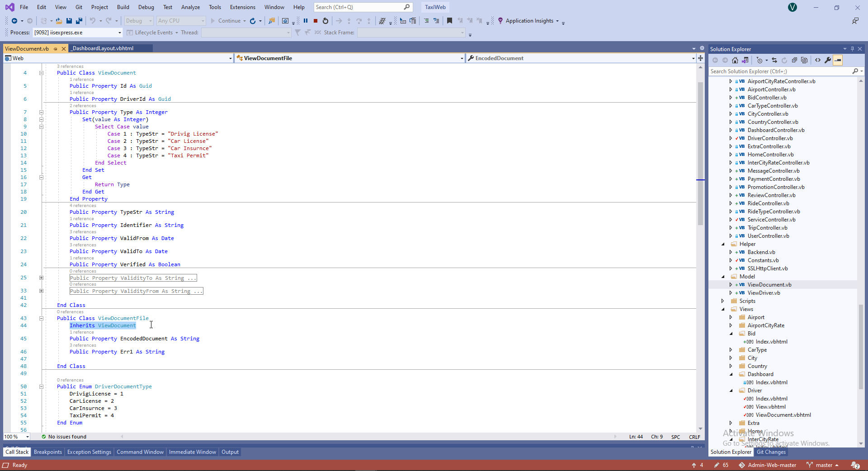
Task: Open the EncodedDocument member dropdown
Action: point(693,58)
